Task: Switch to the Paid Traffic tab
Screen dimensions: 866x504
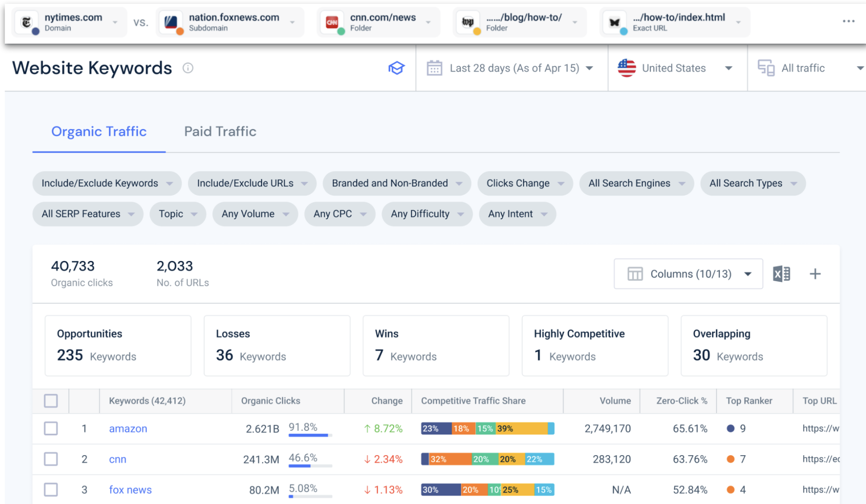Action: (220, 131)
